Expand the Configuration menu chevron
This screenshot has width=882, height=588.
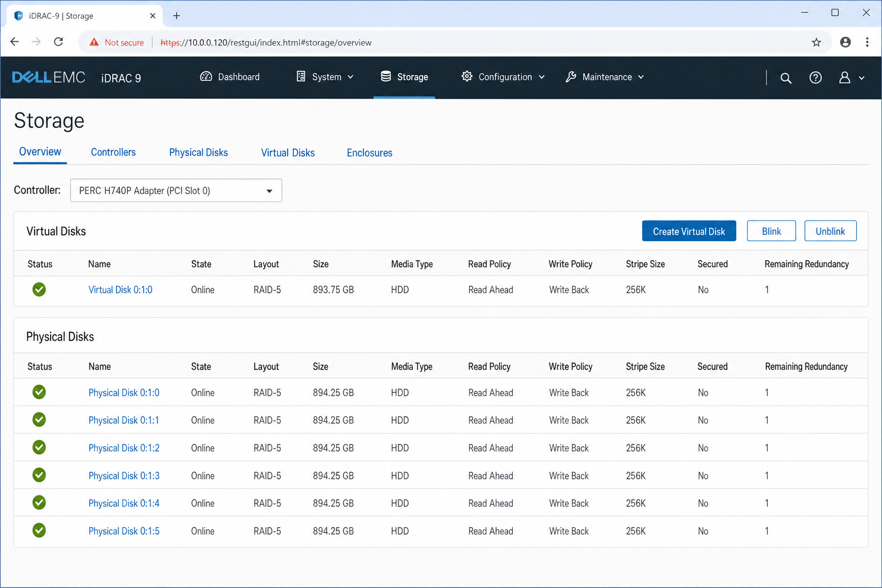pos(541,77)
